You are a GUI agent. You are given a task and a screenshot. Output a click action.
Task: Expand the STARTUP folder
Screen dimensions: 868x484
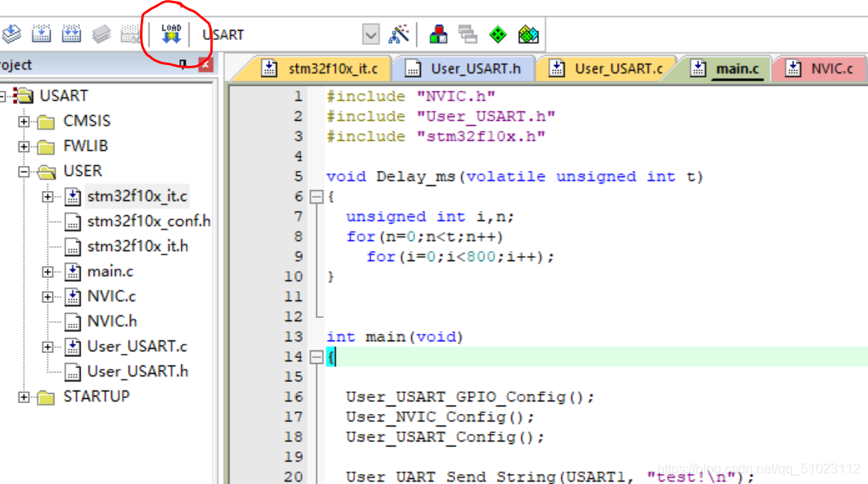click(x=24, y=397)
